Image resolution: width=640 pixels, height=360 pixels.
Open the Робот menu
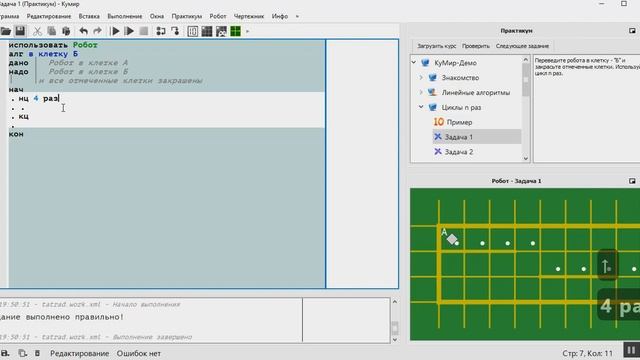[218, 16]
